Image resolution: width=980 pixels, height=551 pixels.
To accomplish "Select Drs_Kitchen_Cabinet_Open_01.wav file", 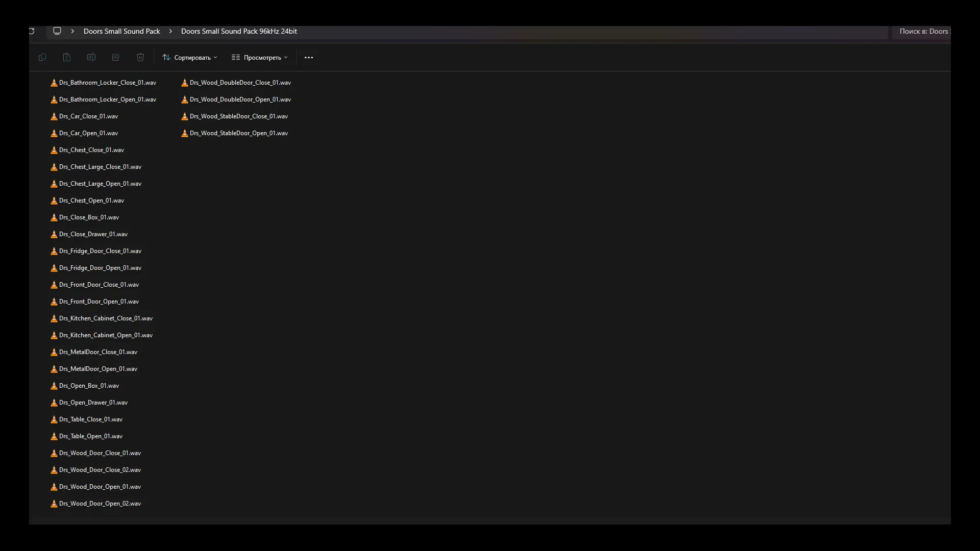I will click(x=106, y=335).
